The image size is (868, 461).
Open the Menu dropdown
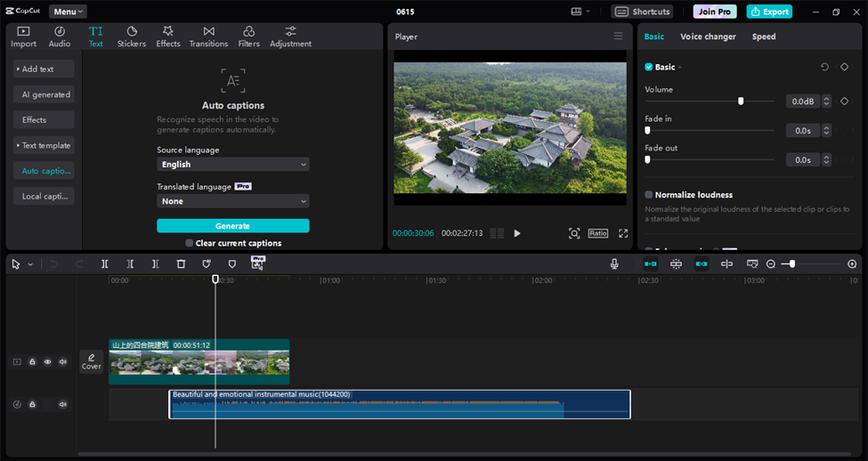point(68,12)
